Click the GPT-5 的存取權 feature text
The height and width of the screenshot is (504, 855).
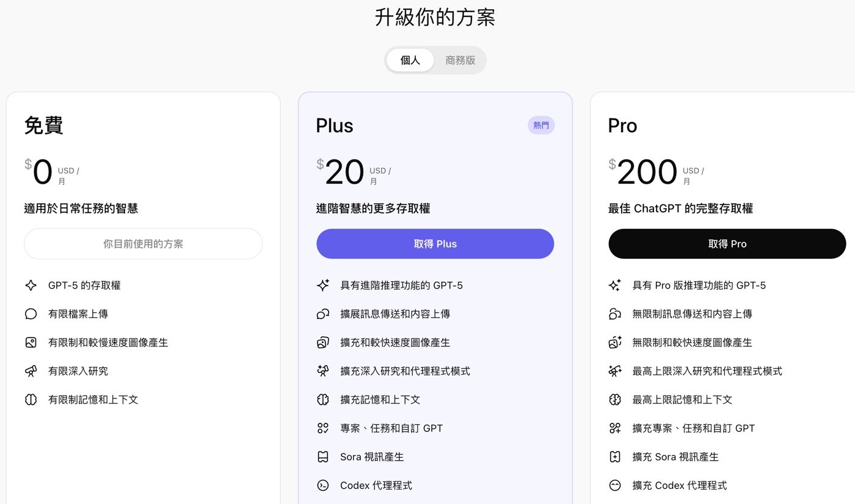coord(84,285)
